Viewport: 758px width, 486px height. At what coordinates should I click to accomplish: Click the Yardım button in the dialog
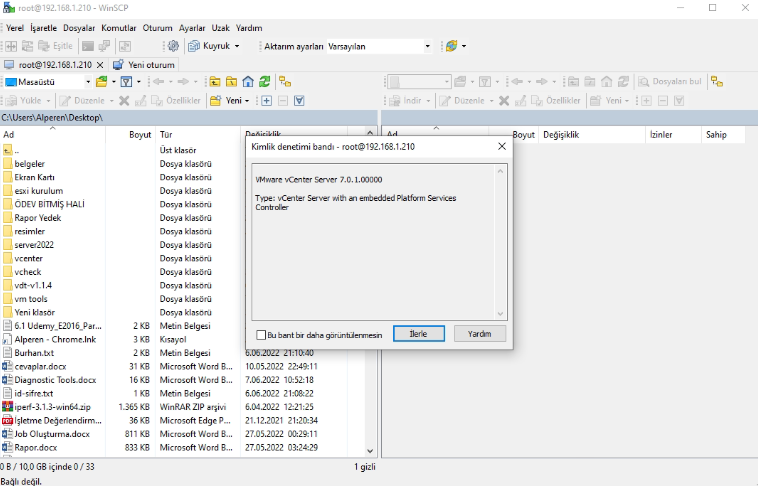click(x=480, y=334)
